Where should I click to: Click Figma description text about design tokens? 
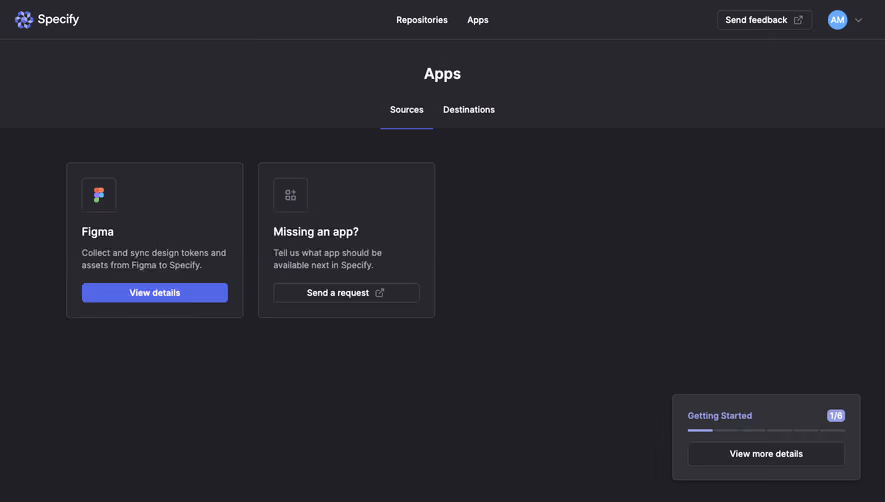(x=154, y=259)
